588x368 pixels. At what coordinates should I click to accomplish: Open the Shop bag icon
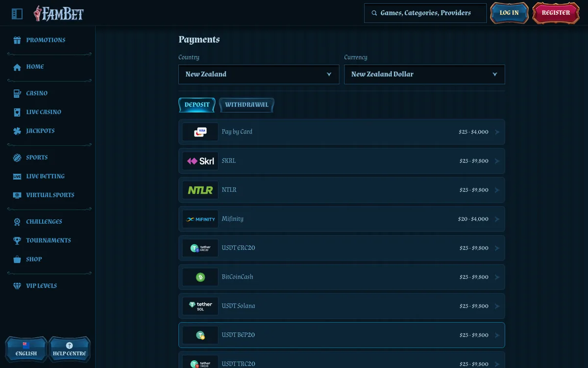(x=17, y=260)
